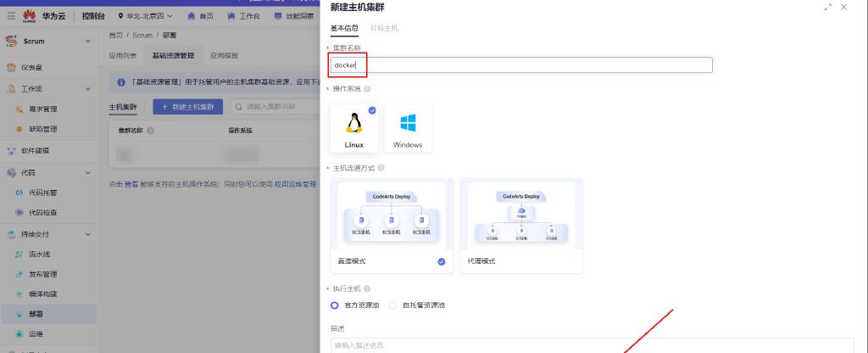Open 需求管理 in the sidebar
868x353 pixels.
pyautogui.click(x=43, y=109)
